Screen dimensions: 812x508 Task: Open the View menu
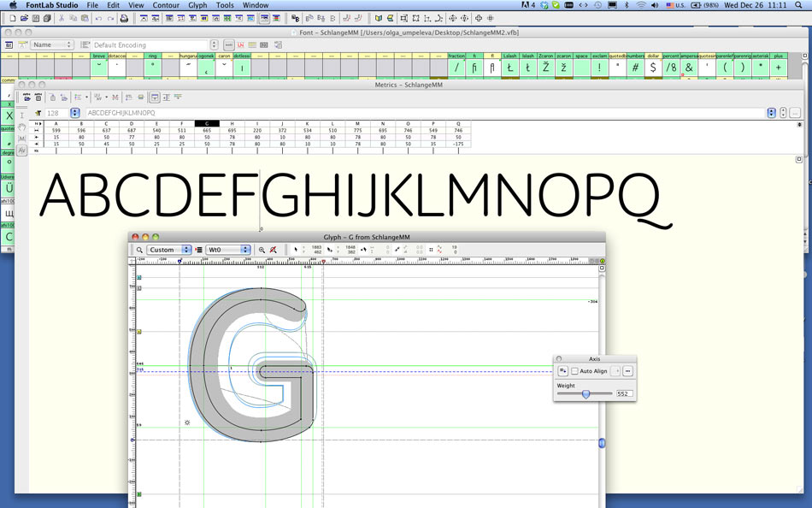[x=136, y=5]
